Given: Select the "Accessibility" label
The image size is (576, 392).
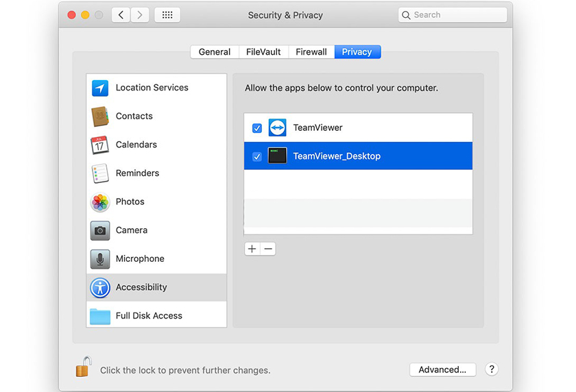Looking at the screenshot, I should click(141, 287).
